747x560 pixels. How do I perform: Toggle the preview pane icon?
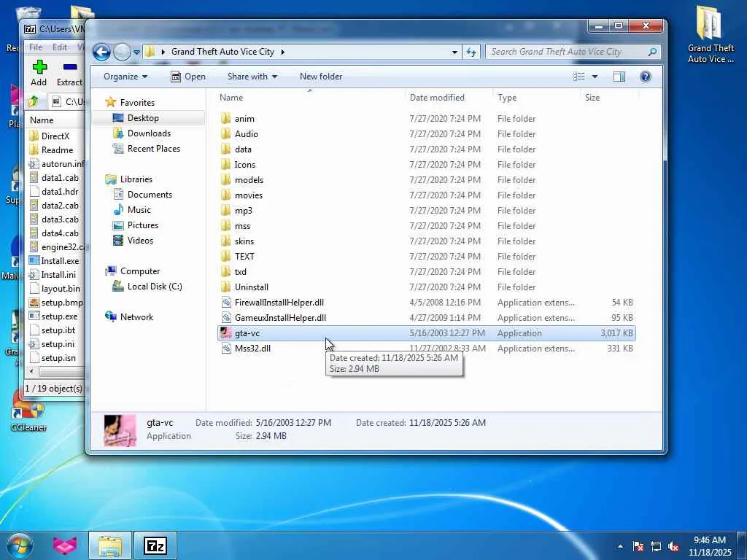click(x=619, y=77)
